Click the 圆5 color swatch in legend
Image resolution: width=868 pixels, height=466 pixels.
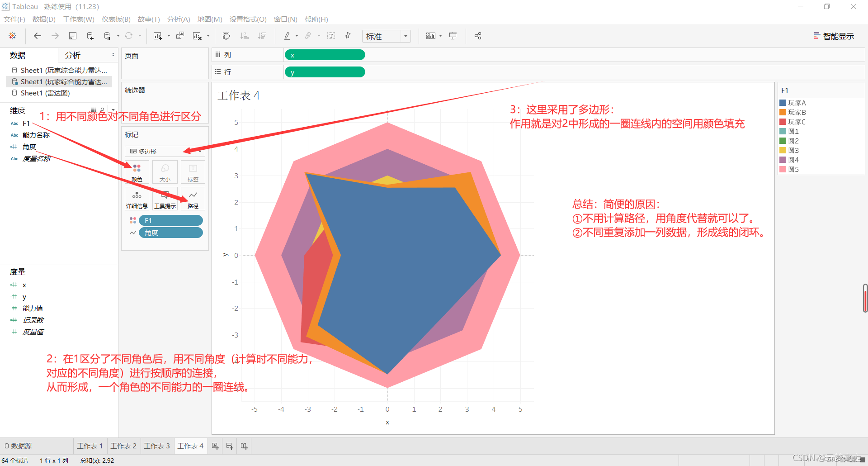[x=783, y=169]
